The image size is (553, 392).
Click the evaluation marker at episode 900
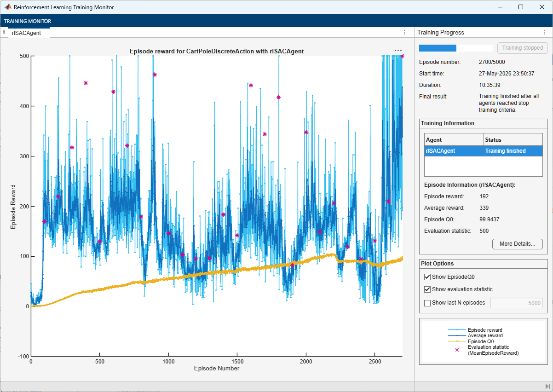pos(155,75)
